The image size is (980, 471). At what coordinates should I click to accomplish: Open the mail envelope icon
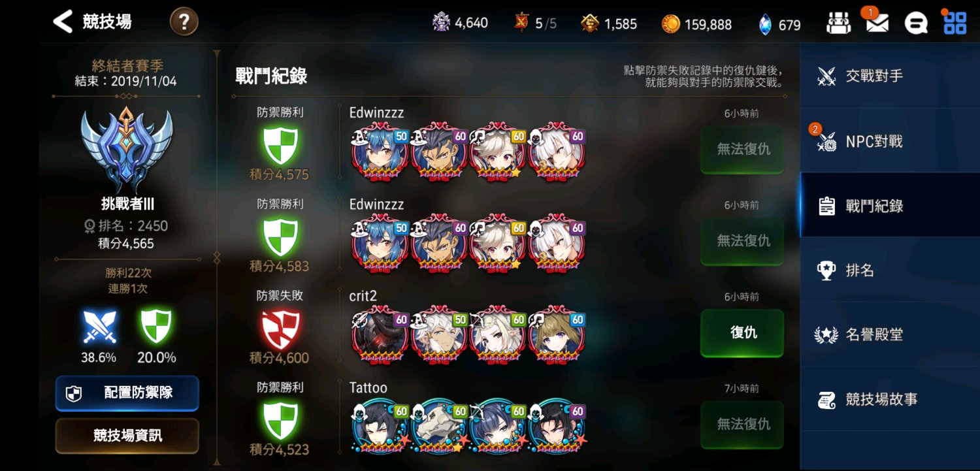tap(877, 24)
